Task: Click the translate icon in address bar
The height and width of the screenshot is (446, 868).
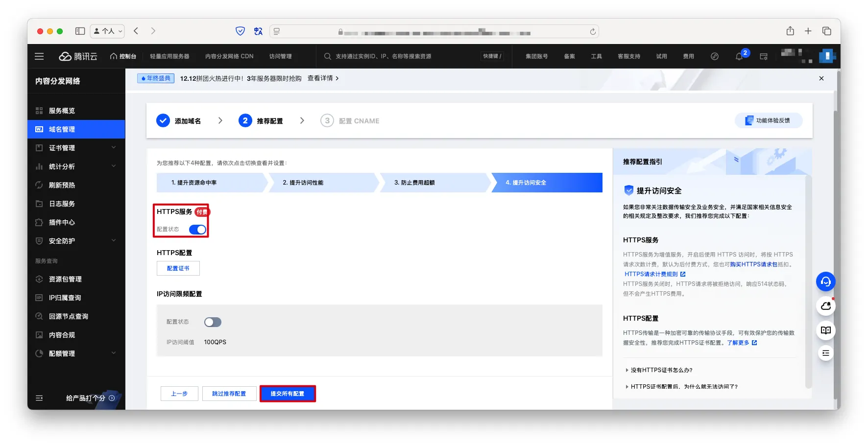Action: click(x=258, y=31)
